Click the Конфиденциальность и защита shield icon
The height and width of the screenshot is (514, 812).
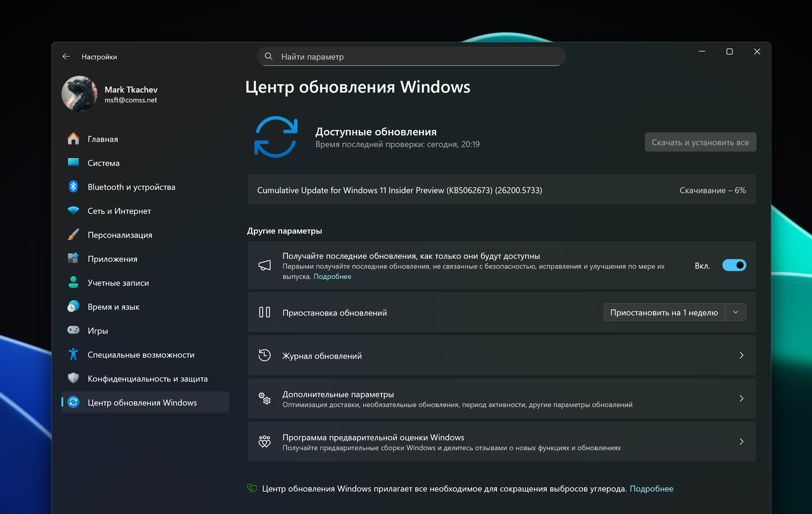point(74,378)
